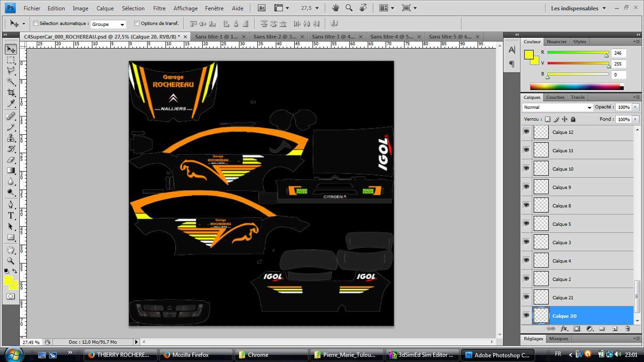Click the R red channel slider
Screen dimensions: 644x362
coord(578,53)
